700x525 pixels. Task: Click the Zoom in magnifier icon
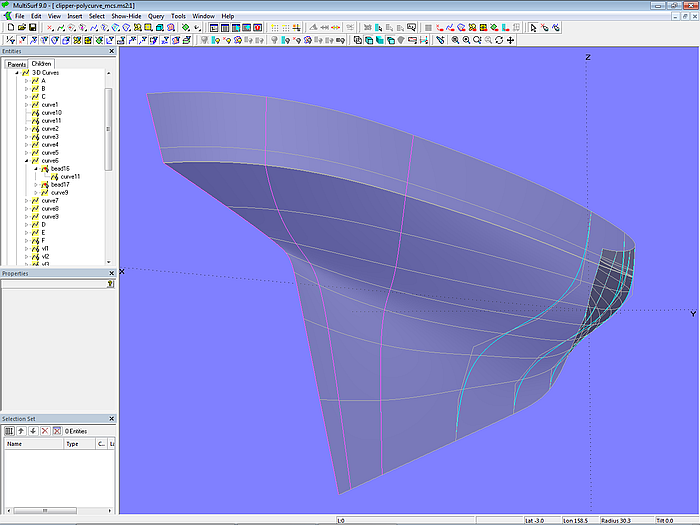click(x=455, y=40)
